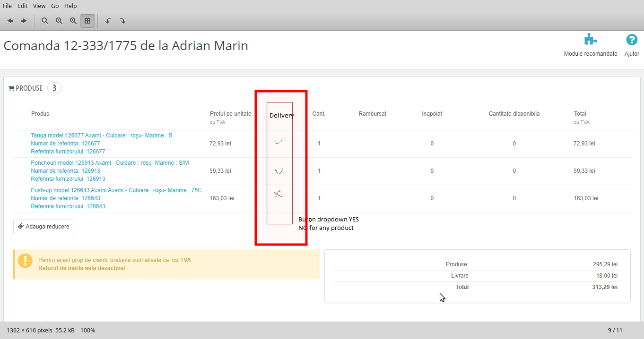The width and height of the screenshot is (644, 339).
Task: Zoom out of the image
Action: coord(45,21)
